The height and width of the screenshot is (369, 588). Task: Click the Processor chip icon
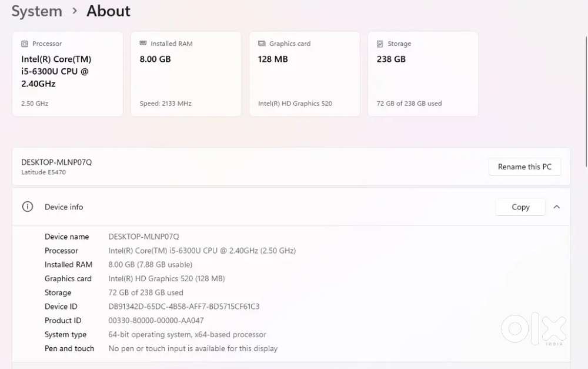pyautogui.click(x=24, y=44)
